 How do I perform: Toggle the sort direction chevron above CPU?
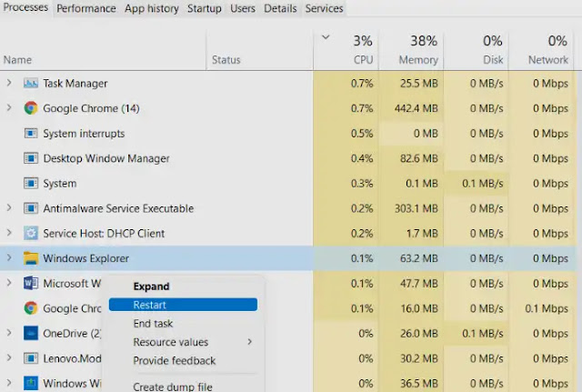pos(326,37)
